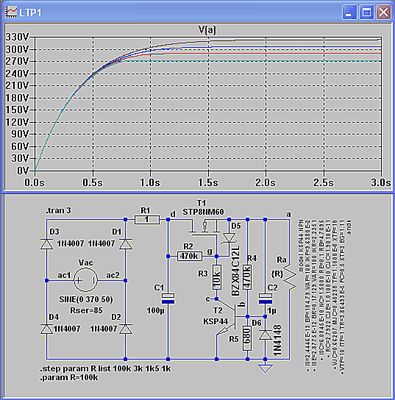The image size is (395, 400).
Task: Click the R2 470k resistor symbol
Action: coord(189,256)
